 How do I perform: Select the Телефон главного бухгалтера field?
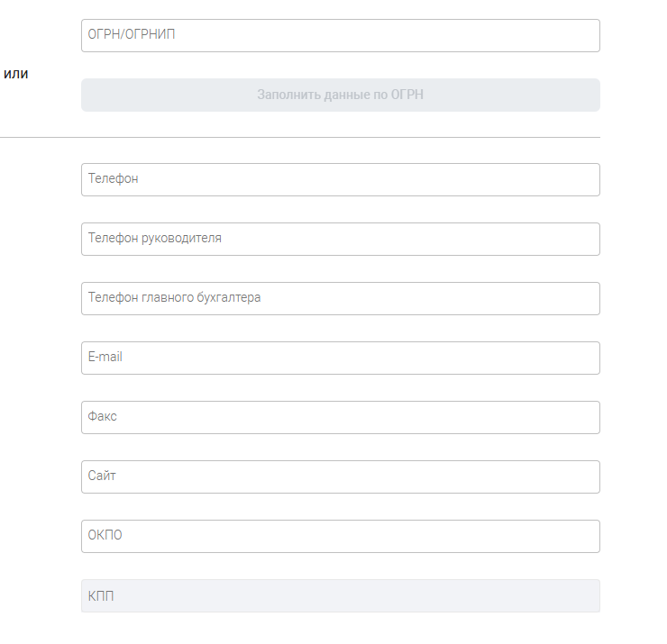point(340,298)
